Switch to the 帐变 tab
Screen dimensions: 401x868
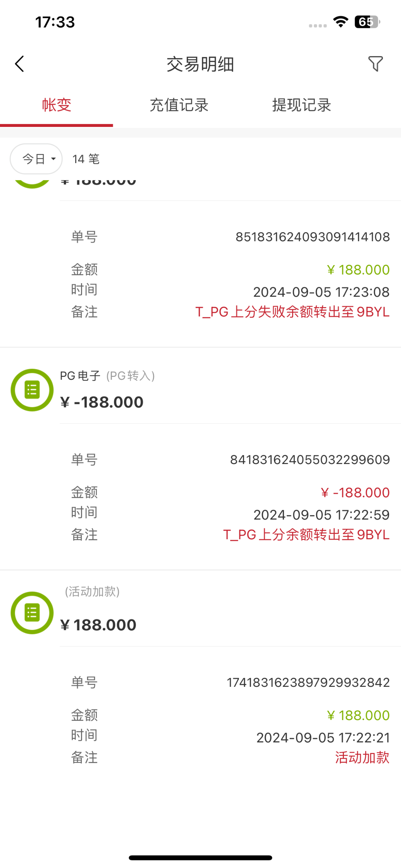pyautogui.click(x=56, y=105)
